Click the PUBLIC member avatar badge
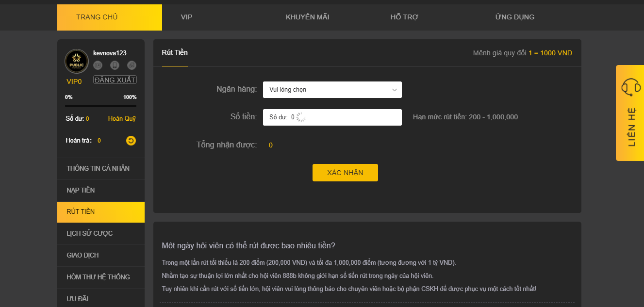The image size is (644, 307). click(77, 62)
